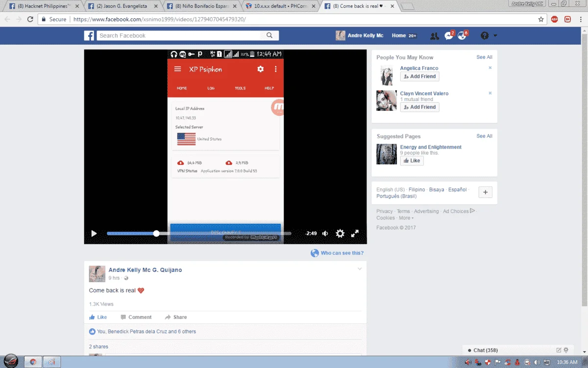Select HOME tab in XP Psiphon

coord(182,88)
